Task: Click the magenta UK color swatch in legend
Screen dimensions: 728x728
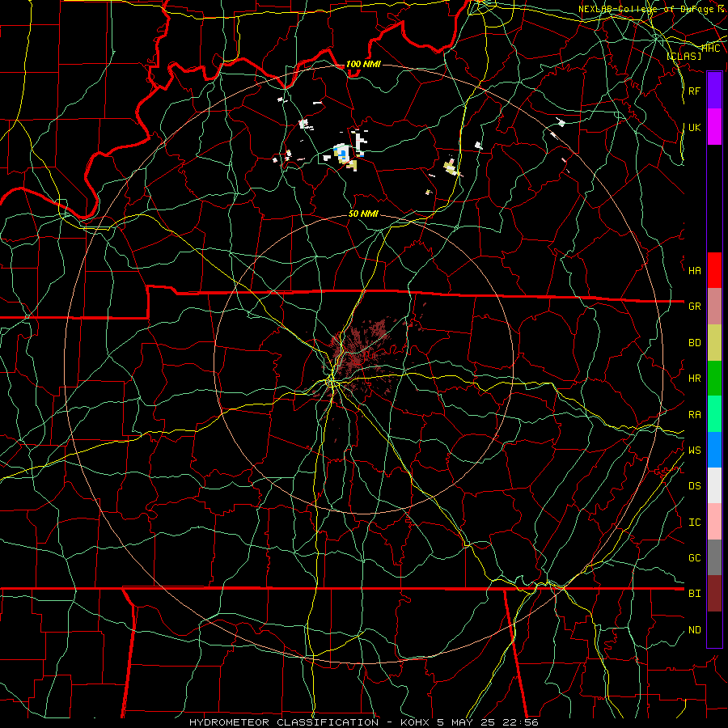Action: pyautogui.click(x=714, y=127)
